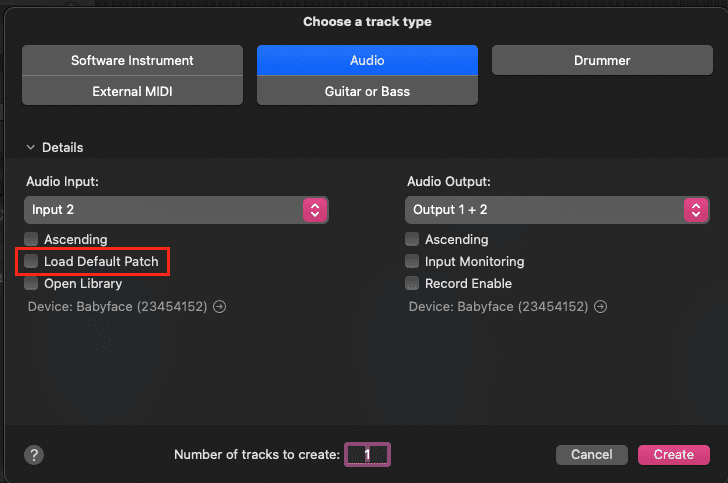Collapse the Details disclosure chevron

31,148
